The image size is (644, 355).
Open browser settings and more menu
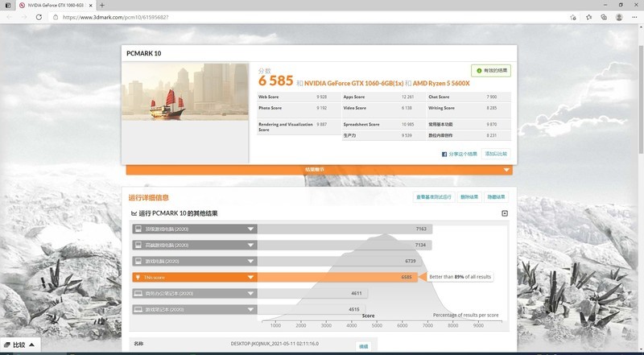[634, 17]
